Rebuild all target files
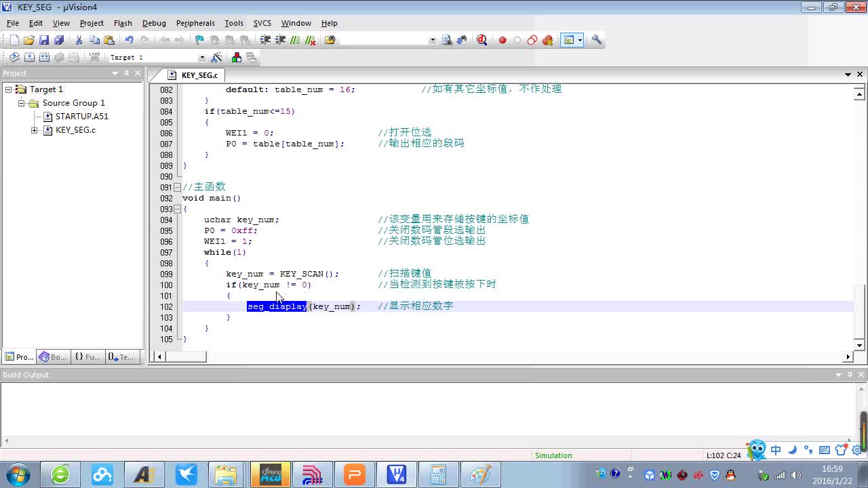868x488 pixels. click(x=44, y=58)
